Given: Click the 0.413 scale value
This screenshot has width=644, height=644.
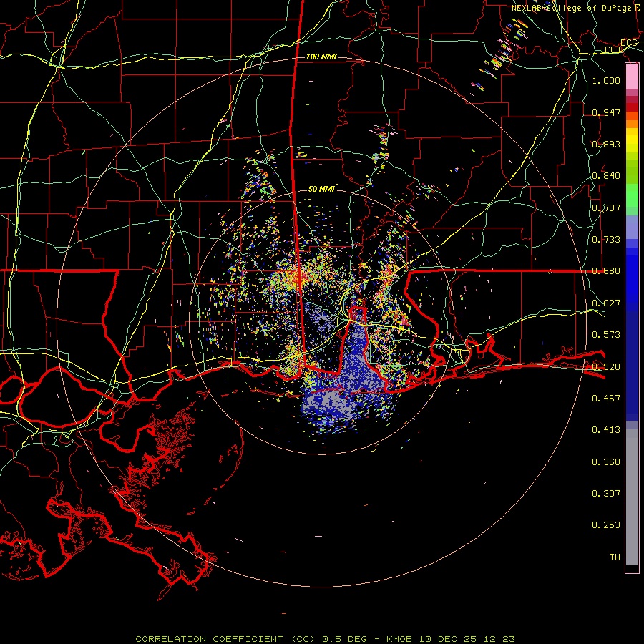Looking at the screenshot, I should (x=606, y=430).
